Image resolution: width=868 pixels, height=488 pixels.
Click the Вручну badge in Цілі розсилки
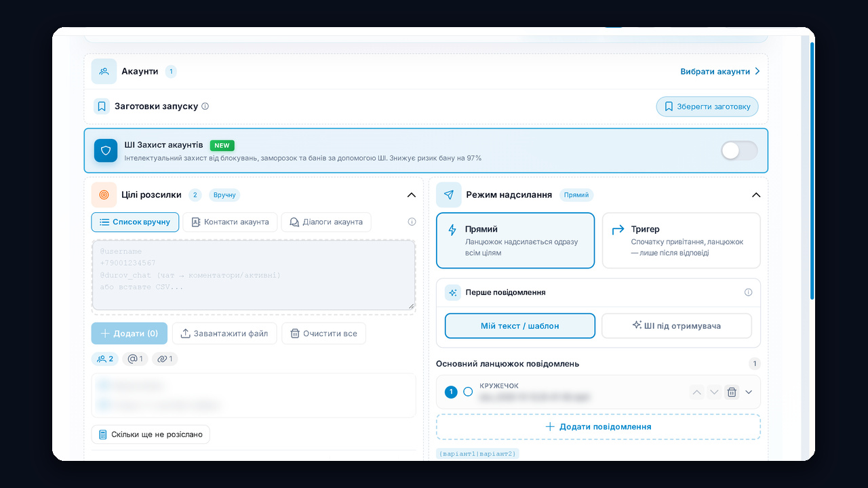coord(224,195)
